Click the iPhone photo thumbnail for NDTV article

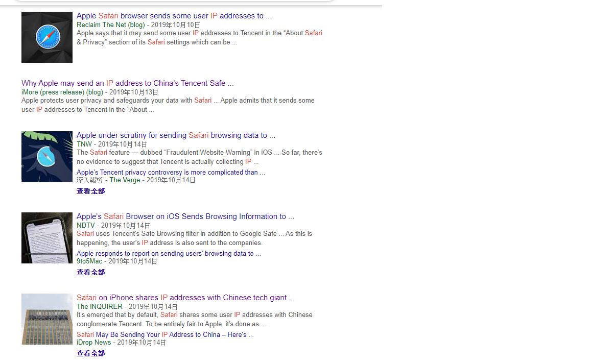[47, 238]
